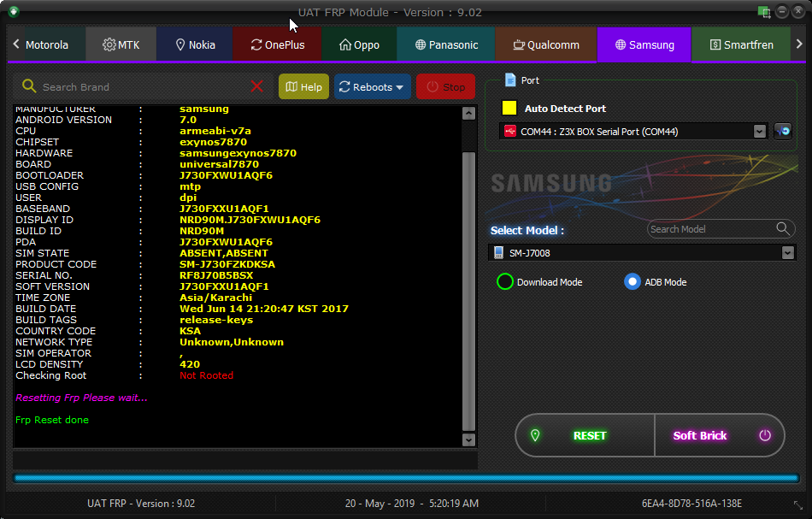
Task: Click the BUILD DATE value line
Action: point(264,309)
